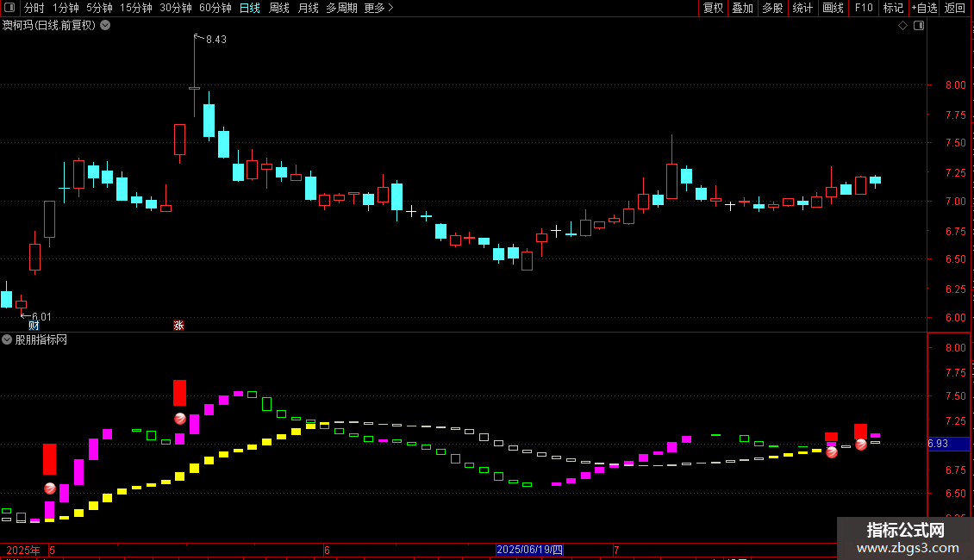Switch to 月线 monthly chart
Viewport: 974px width, 560px height.
(308, 8)
